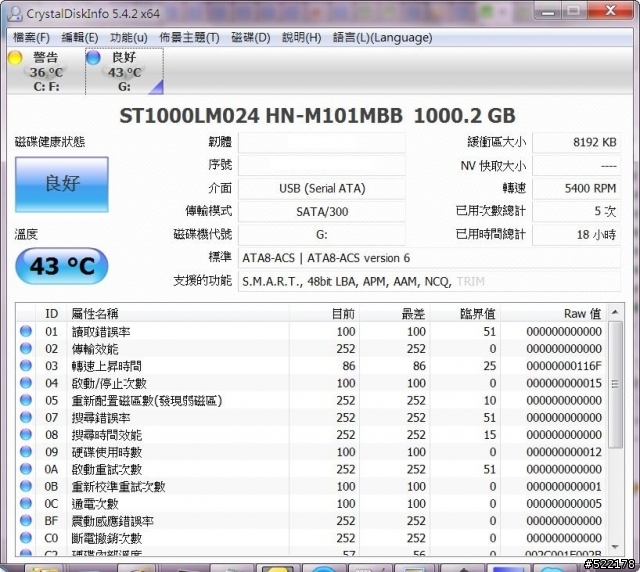Click the ST1000LM024 HN-M101MBB model title
640x572 pixels.
(261, 116)
